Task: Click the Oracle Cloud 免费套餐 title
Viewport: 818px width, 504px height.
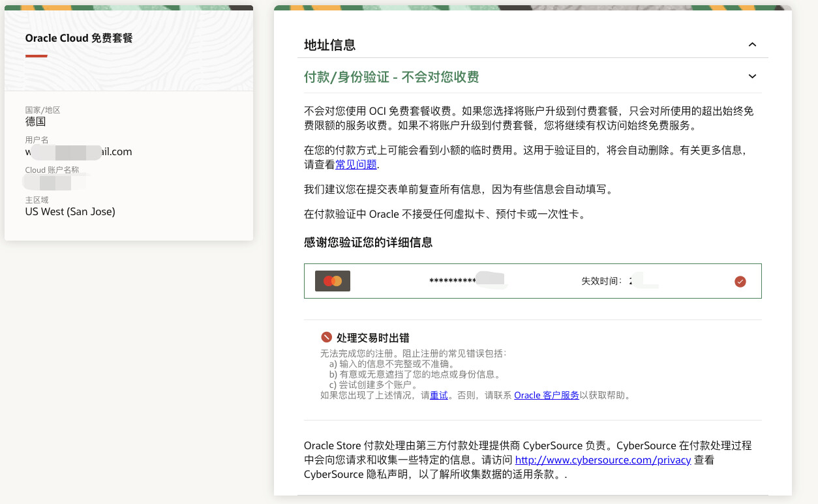Action: (x=79, y=38)
